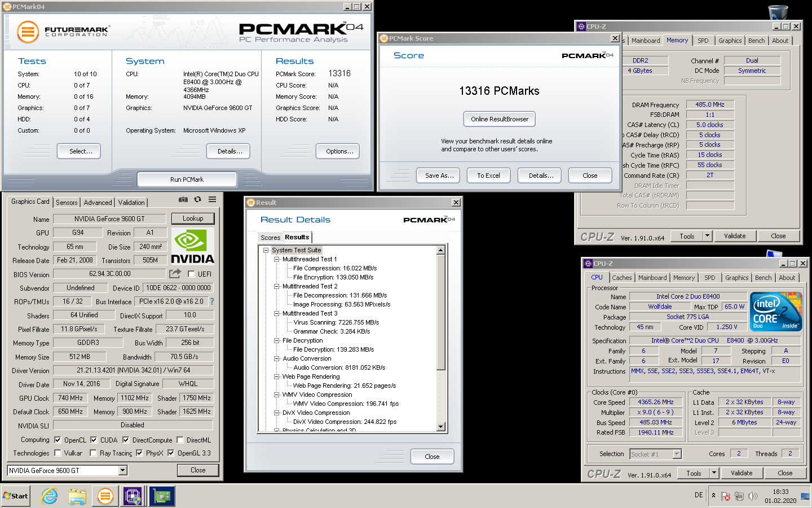Open Action Center flag tray icon
The height and width of the screenshot is (508, 812).
726,496
